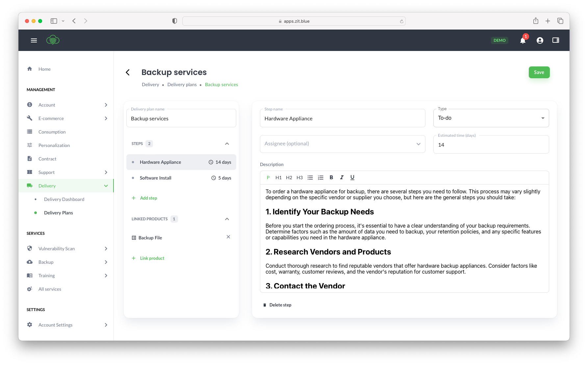
Task: Open Consumption in the sidebar
Action: pos(52,132)
